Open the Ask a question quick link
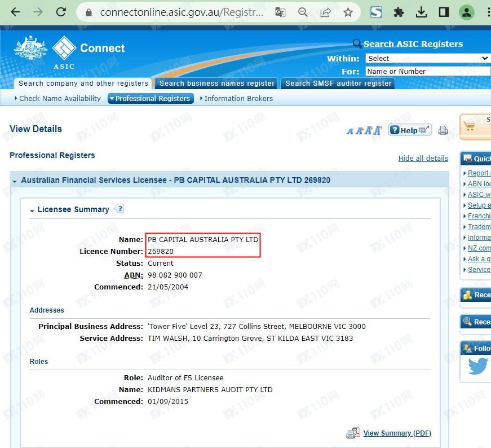Screen dimensions: 491x448 pos(479,259)
